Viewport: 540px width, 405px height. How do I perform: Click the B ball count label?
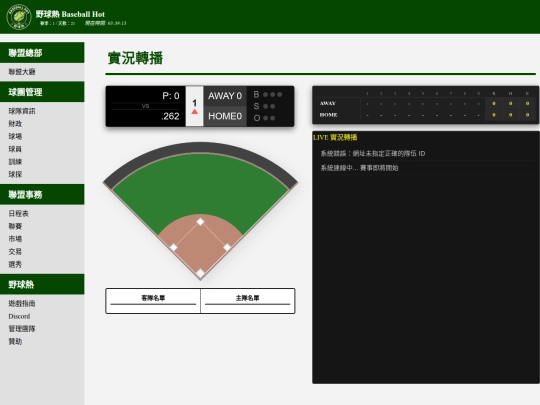click(257, 94)
